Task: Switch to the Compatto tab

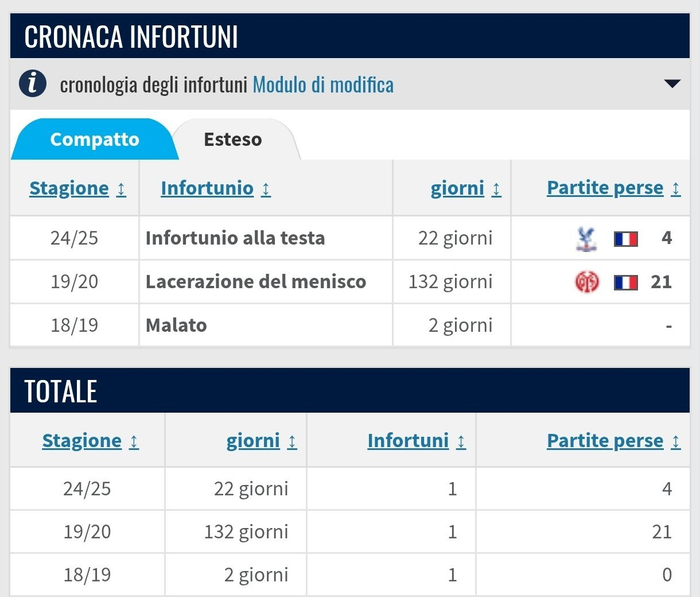Action: pos(95,139)
